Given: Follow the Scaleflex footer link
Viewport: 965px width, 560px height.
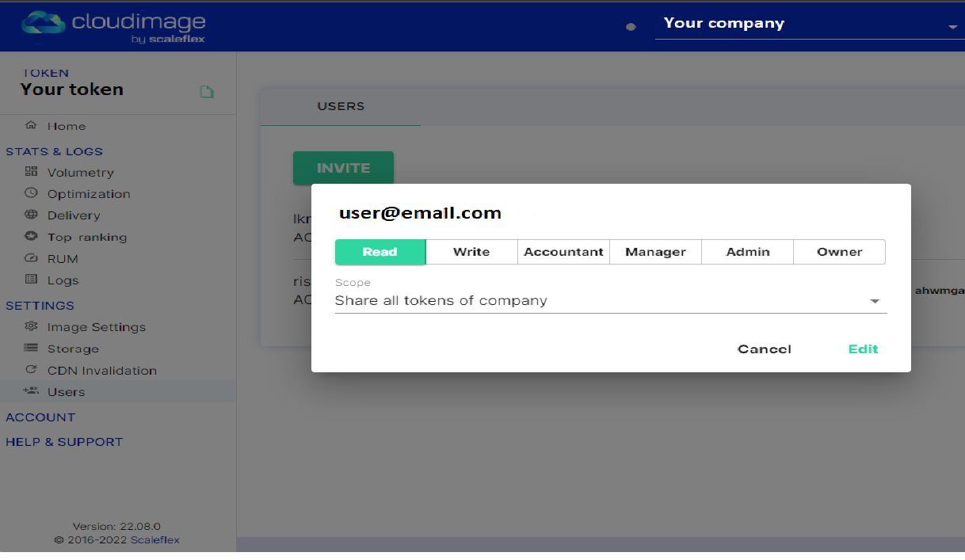Looking at the screenshot, I should 155,540.
